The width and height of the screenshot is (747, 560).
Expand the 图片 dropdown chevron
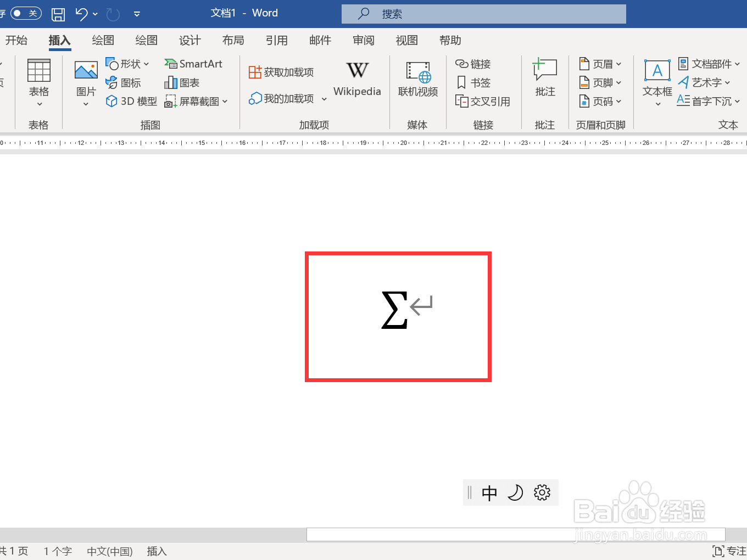[86, 104]
